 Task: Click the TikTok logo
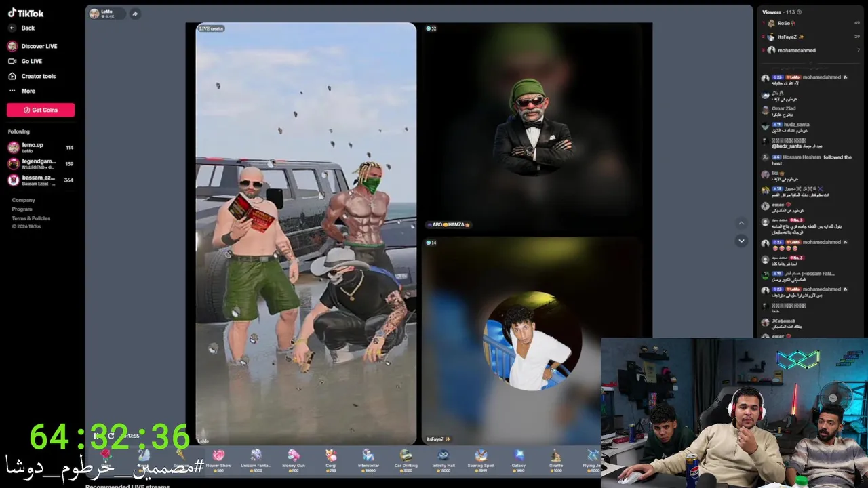point(26,13)
